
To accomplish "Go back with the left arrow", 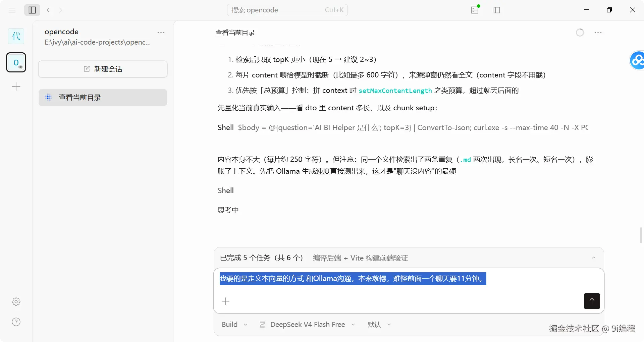I will coord(48,10).
